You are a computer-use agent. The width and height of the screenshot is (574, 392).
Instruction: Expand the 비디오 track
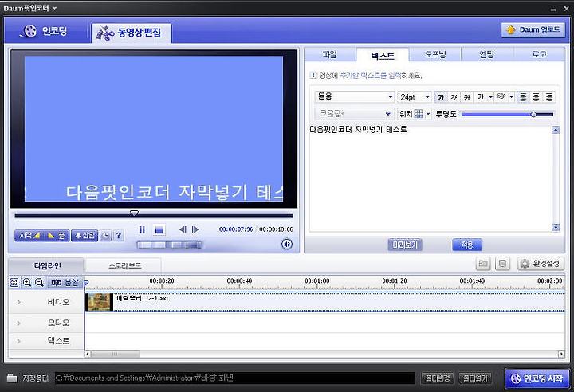(x=18, y=302)
